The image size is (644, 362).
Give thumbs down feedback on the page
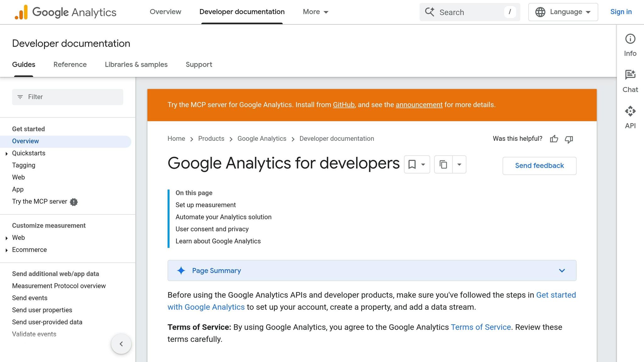coord(569,140)
